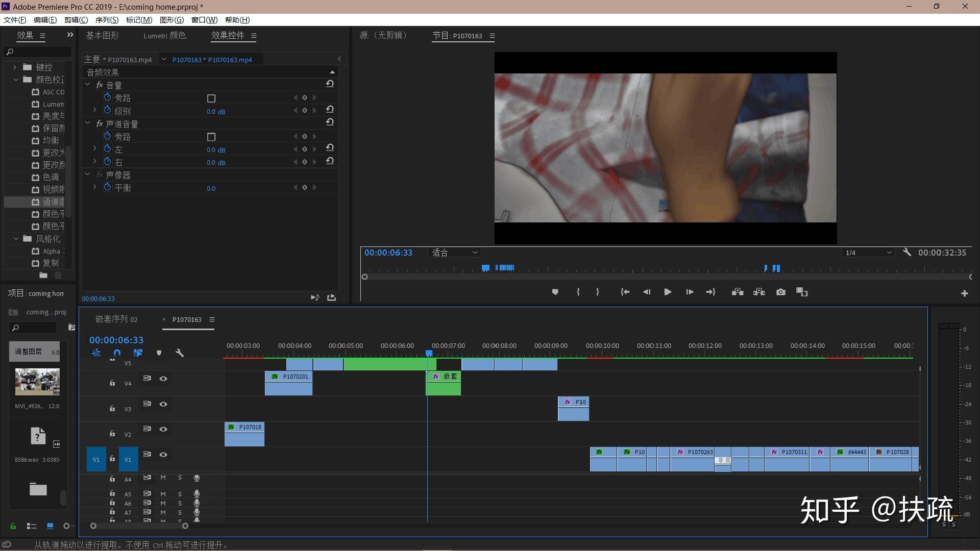Reset the 声道音量 effect

(330, 122)
